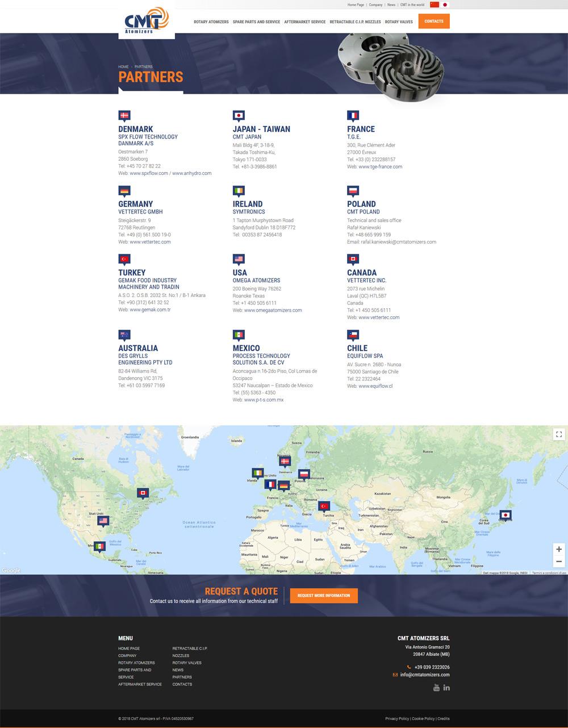Viewport: 568px width, 728px height.
Task: Click the CMT Atomizers logo
Action: 147,20
